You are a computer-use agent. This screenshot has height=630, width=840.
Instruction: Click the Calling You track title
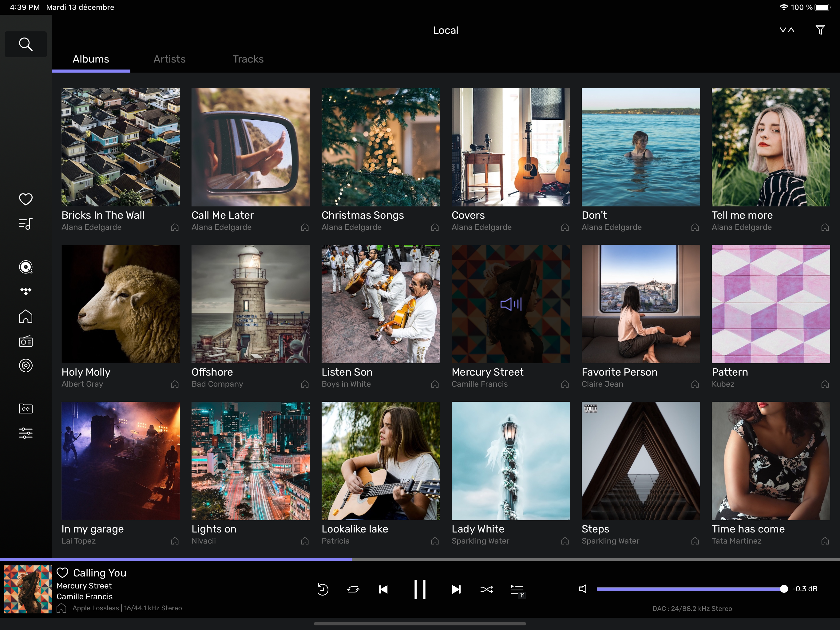point(100,572)
